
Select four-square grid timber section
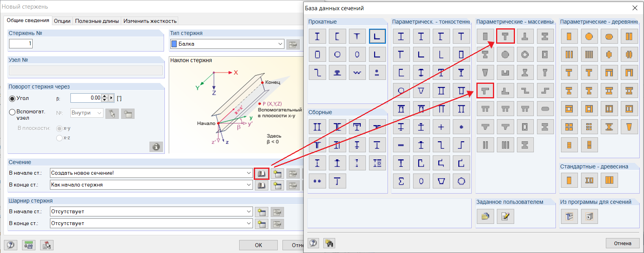click(569, 127)
